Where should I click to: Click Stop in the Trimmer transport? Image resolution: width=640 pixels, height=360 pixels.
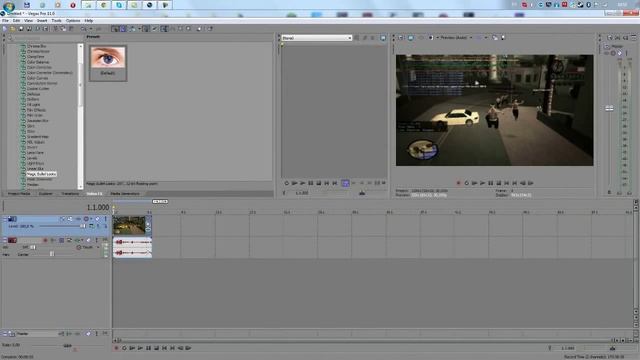(x=319, y=183)
